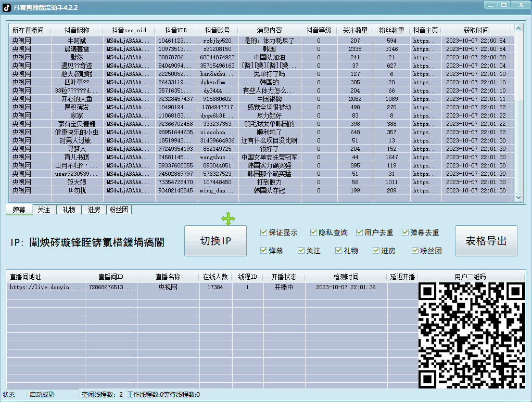Viewport: 532px width, 402px height.
Task: Uncheck the 弹幕去重 option
Action: click(x=405, y=232)
